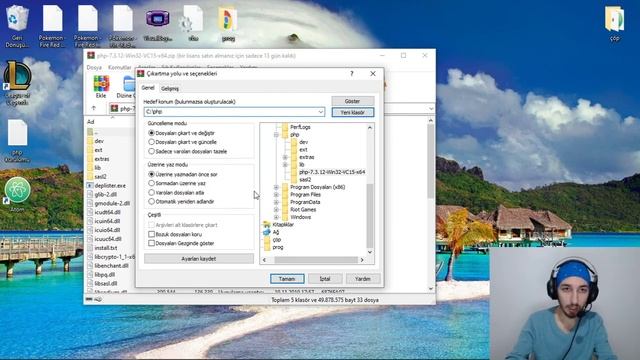Confirm extraction with the Tamam button

coord(287,279)
